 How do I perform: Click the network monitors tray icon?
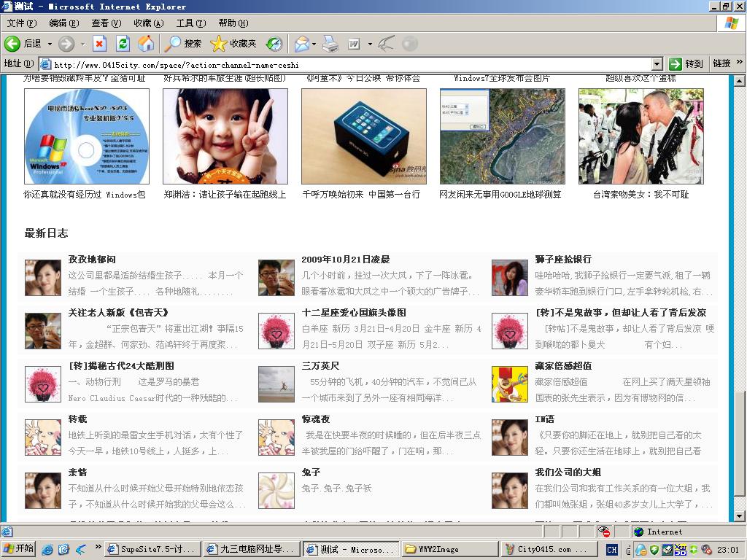(667, 550)
